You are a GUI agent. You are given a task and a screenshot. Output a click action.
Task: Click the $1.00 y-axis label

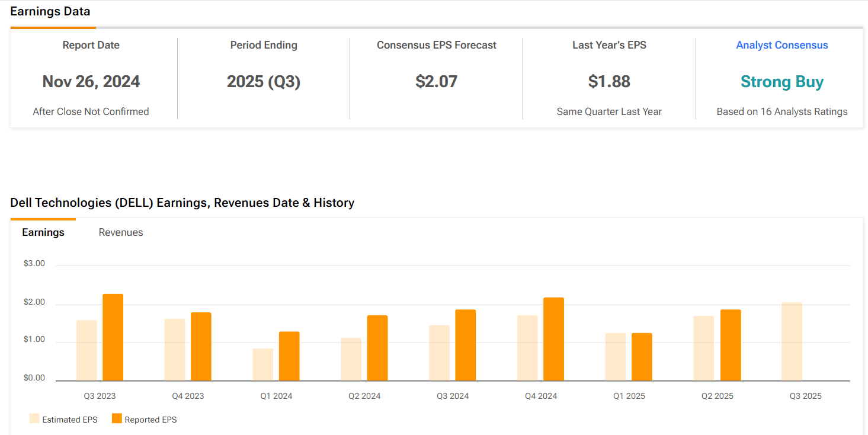[34, 340]
